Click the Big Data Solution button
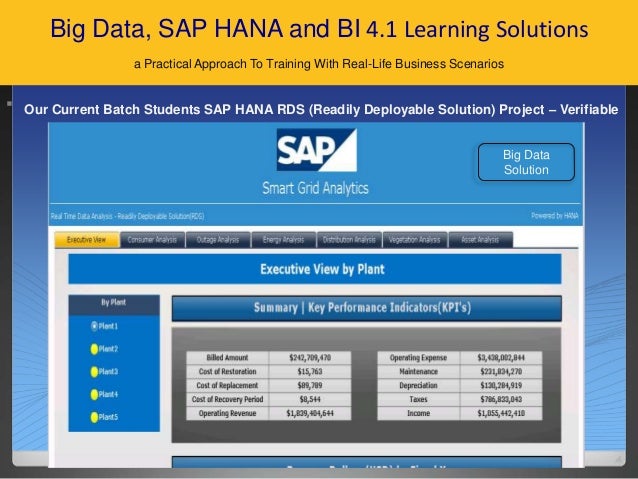The height and width of the screenshot is (479, 638). (x=526, y=162)
